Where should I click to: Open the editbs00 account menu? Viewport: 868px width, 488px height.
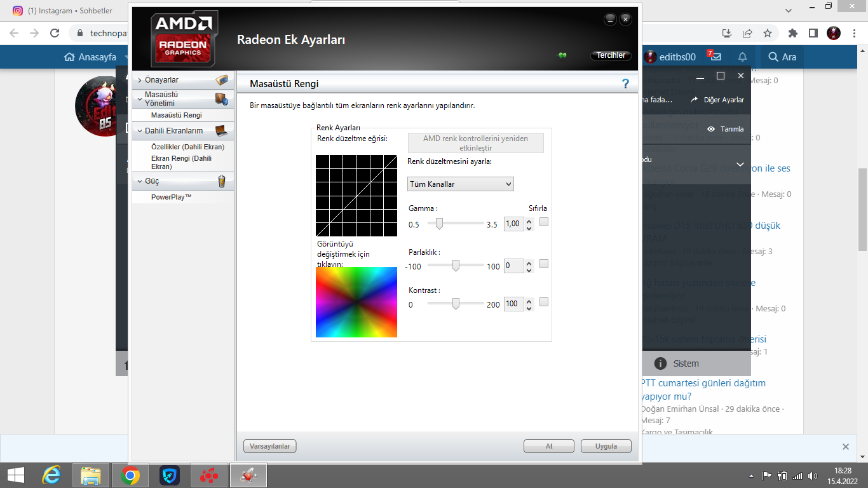pyautogui.click(x=670, y=57)
